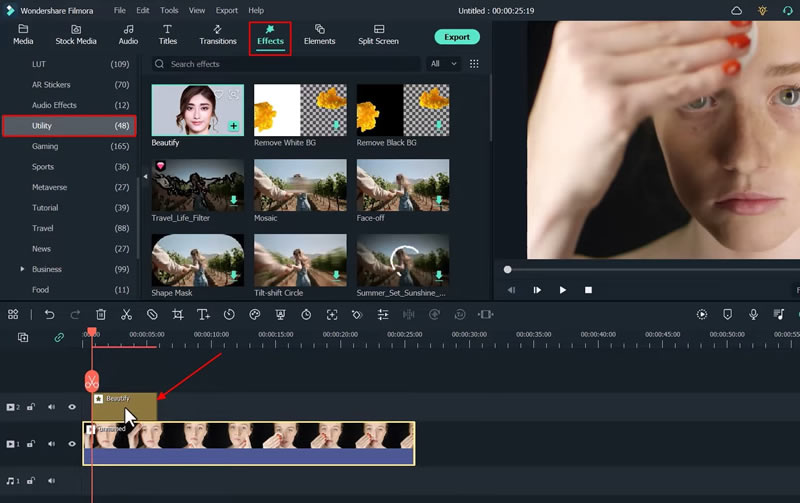Screen dimensions: 800x503
Task: Toggle visibility eye of video track 1
Action: click(72, 444)
